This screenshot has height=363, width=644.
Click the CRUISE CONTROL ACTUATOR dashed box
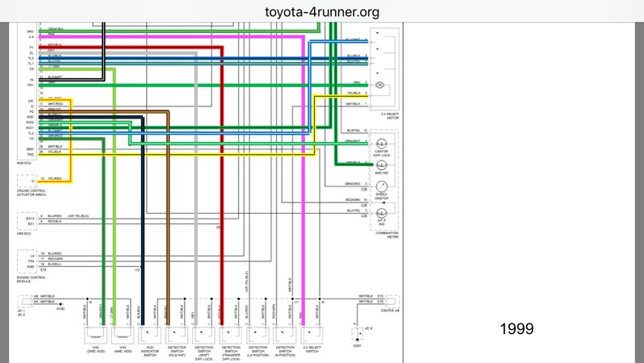pyautogui.click(x=27, y=181)
